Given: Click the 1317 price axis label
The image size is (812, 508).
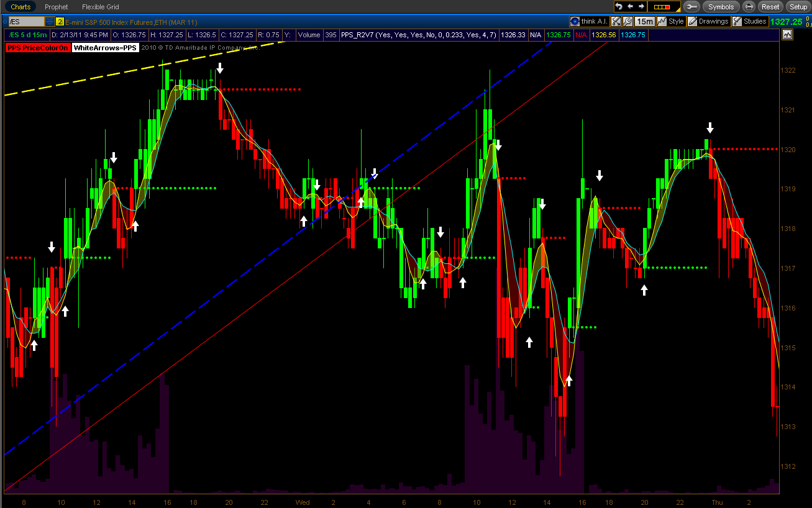Looking at the screenshot, I should pos(788,268).
